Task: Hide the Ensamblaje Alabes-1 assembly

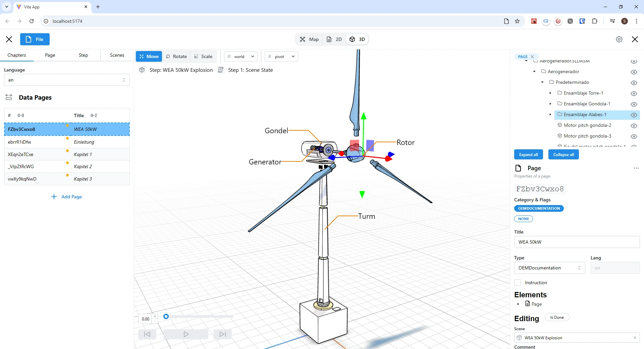Action: 634,115
